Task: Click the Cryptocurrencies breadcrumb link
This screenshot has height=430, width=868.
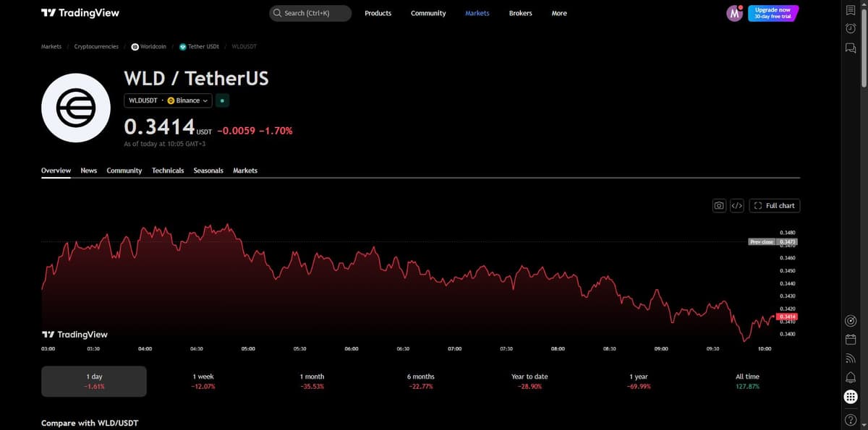Action: (96, 46)
